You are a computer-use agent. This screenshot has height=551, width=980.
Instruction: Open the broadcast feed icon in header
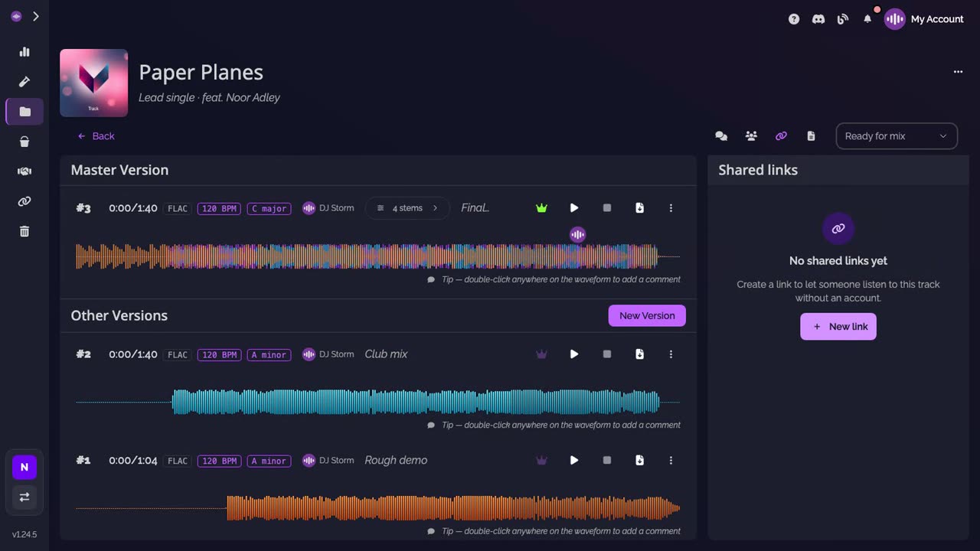[x=843, y=19]
